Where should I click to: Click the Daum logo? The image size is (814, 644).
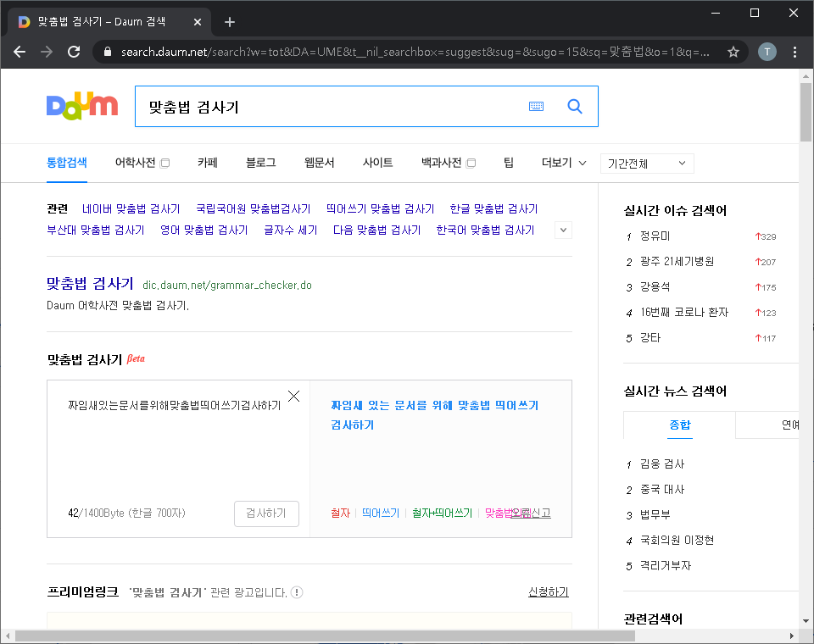click(82, 106)
